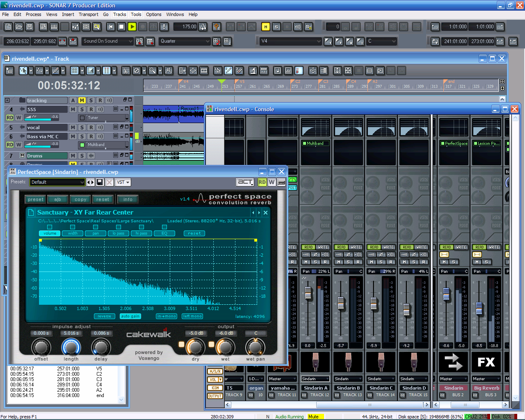Open the Quarter snap resolution dropdown
The image size is (525, 420).
[185, 41]
